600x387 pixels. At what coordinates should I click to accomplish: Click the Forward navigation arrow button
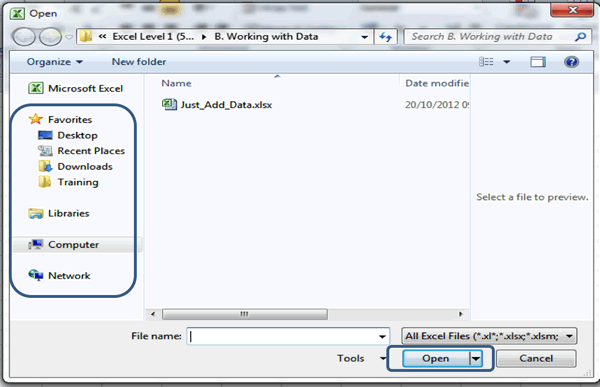(x=51, y=37)
